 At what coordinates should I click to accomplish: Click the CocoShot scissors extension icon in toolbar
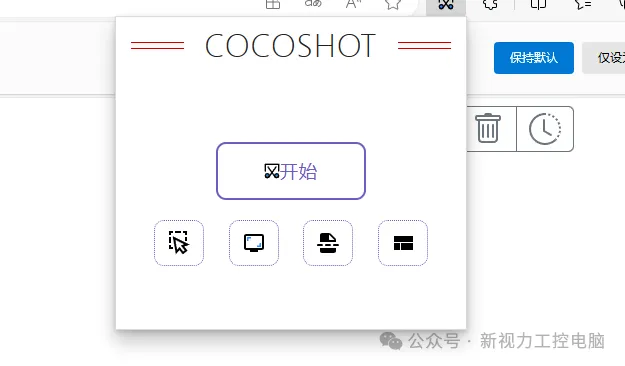tap(446, 5)
